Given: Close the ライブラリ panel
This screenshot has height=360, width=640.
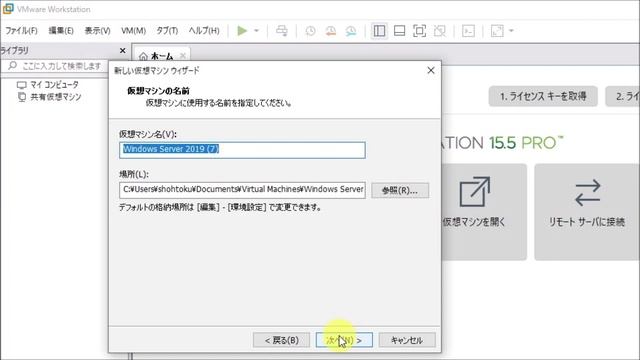Looking at the screenshot, I should (x=122, y=51).
